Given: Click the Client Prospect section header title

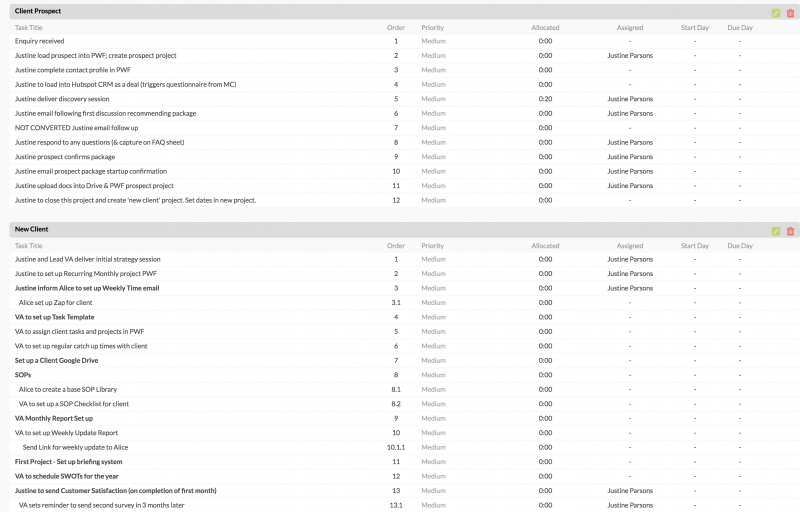Looking at the screenshot, I should pos(38,11).
